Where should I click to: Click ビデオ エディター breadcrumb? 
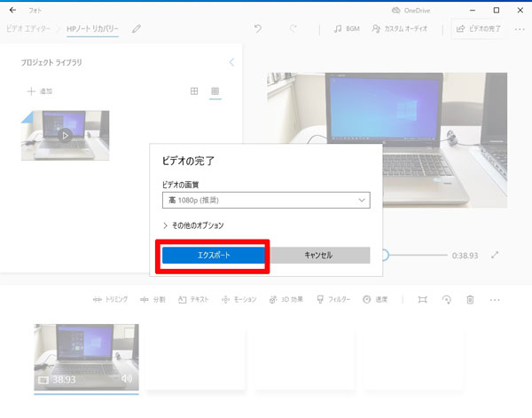click(28, 29)
